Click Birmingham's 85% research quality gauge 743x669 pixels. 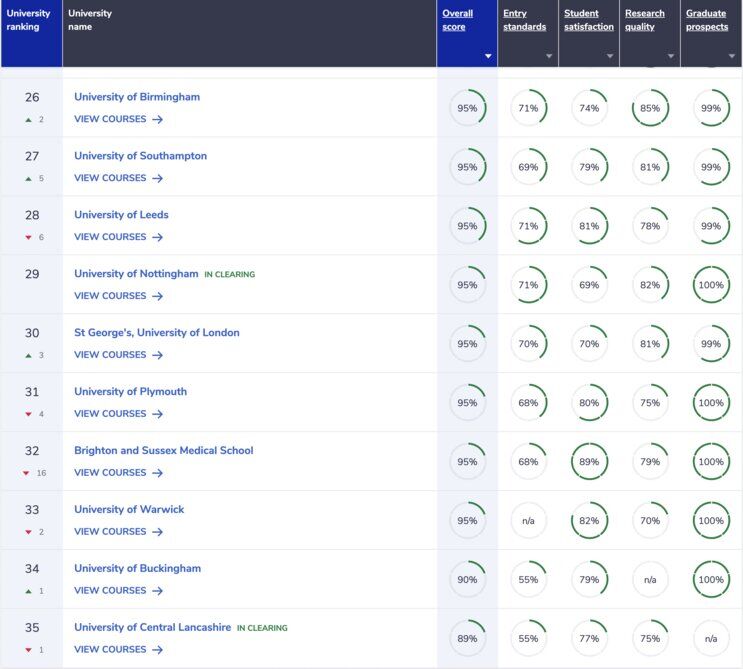coord(650,108)
